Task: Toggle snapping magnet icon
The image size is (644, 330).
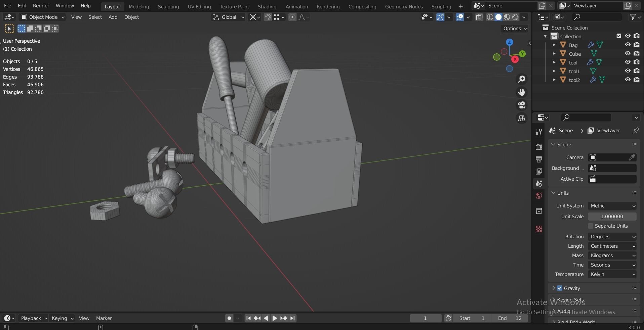Action: pos(268,17)
